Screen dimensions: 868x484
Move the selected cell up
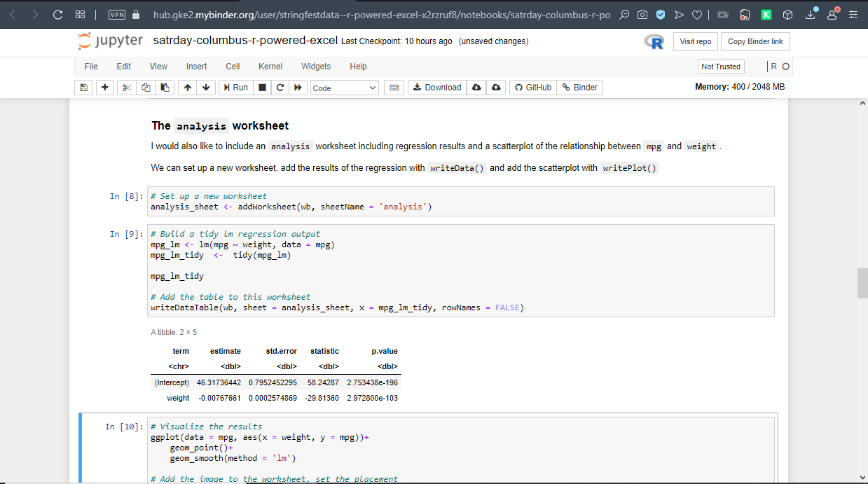coord(188,88)
